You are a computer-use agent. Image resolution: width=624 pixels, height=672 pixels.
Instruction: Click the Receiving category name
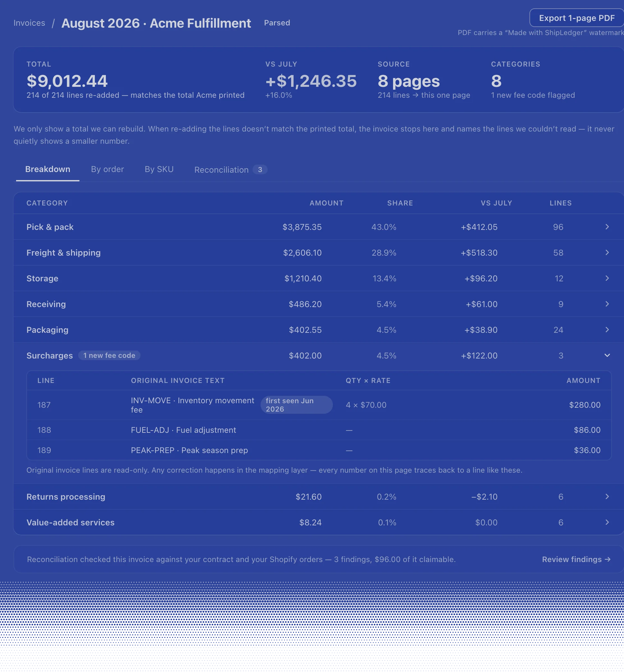tap(46, 304)
